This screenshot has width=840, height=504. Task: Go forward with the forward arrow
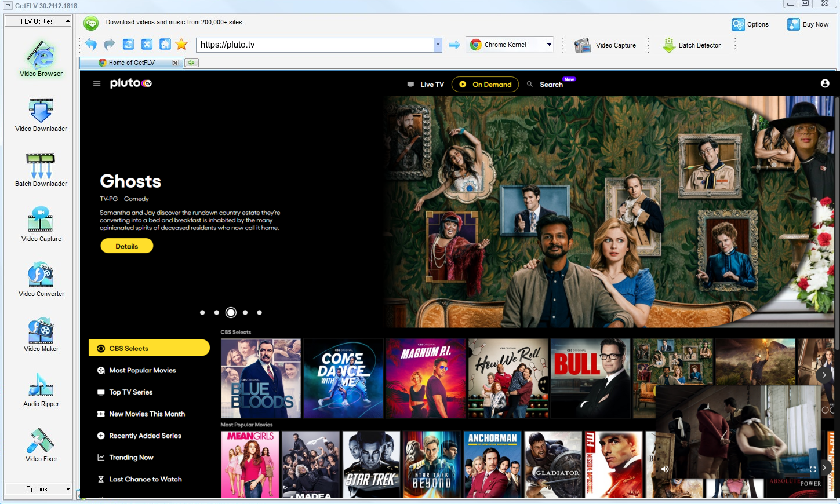pos(110,44)
